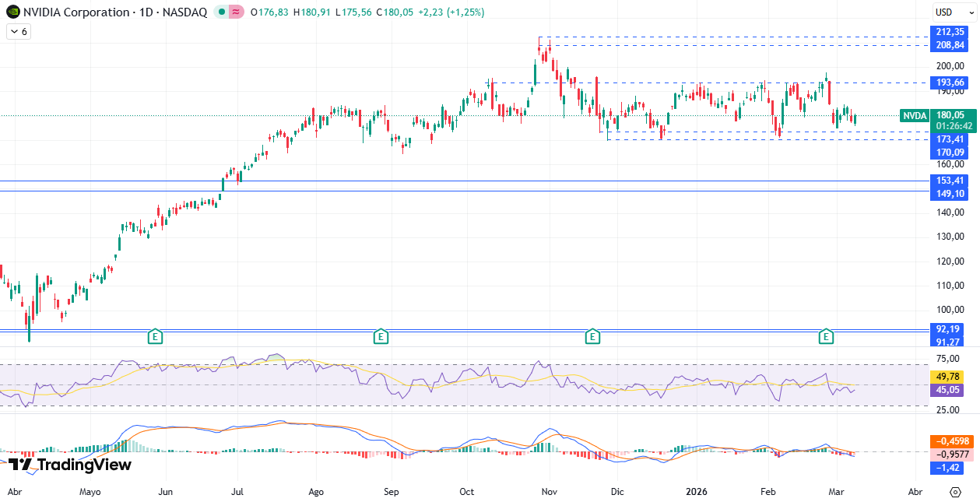Click the NVIDIA Corporation symbol title

(x=76, y=12)
